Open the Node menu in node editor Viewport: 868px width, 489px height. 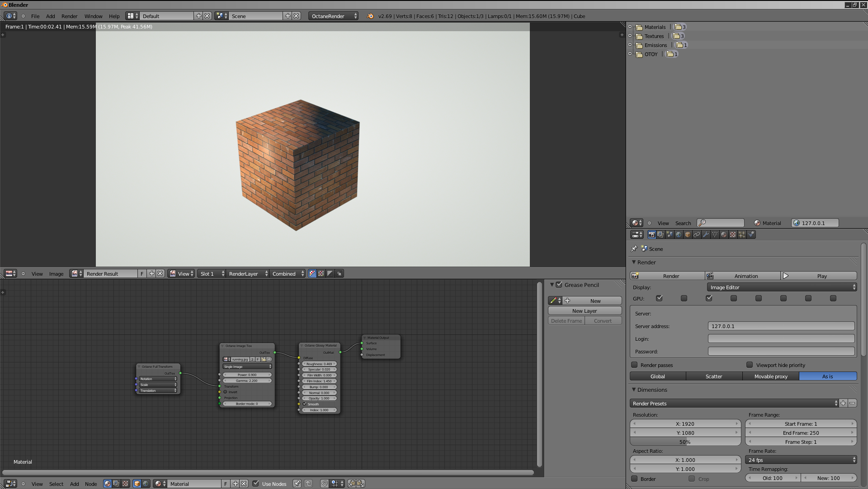click(91, 484)
